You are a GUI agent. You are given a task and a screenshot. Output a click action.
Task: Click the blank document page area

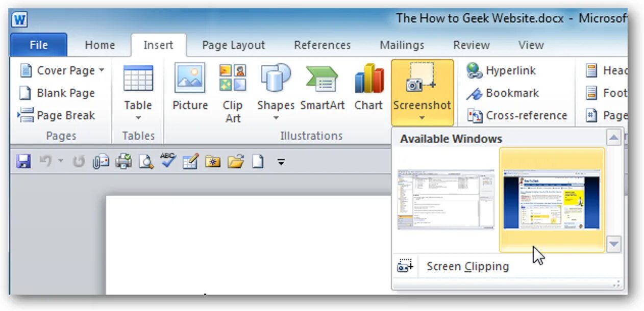click(x=249, y=245)
